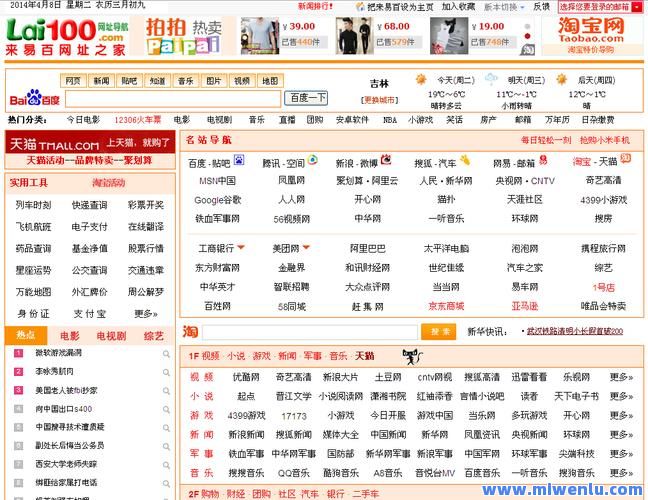Viewport: 648px width, 500px height.
Task: Open the 优酷网 video link
Action: tap(246, 377)
